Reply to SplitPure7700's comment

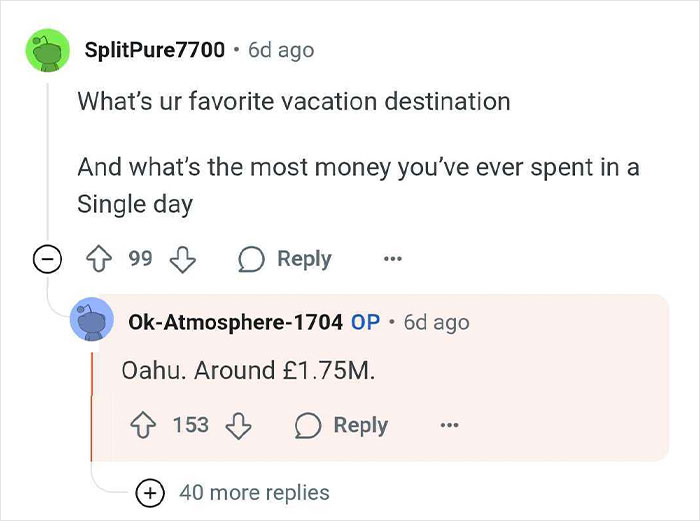285,259
